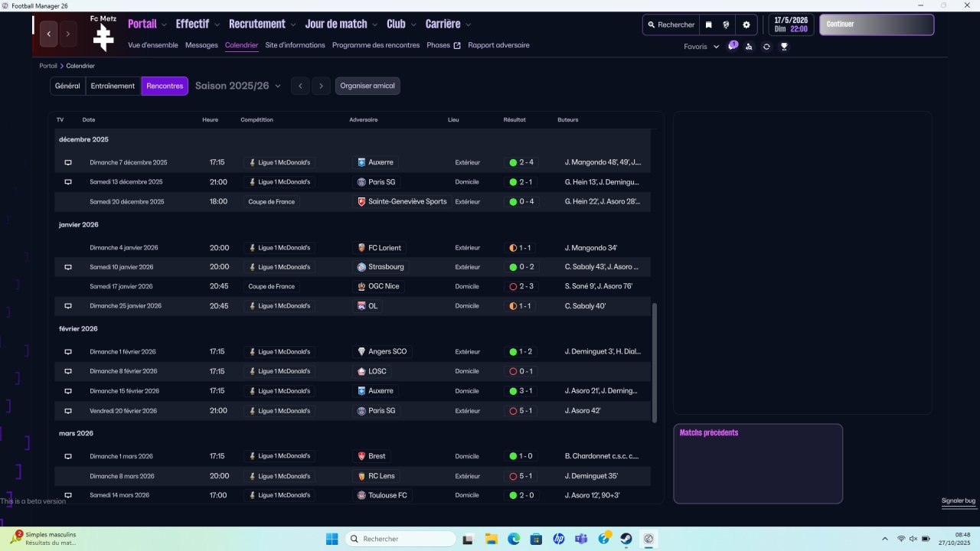Click the Windows taskbar search field
Image resolution: width=980 pixels, height=551 pixels.
tap(400, 539)
